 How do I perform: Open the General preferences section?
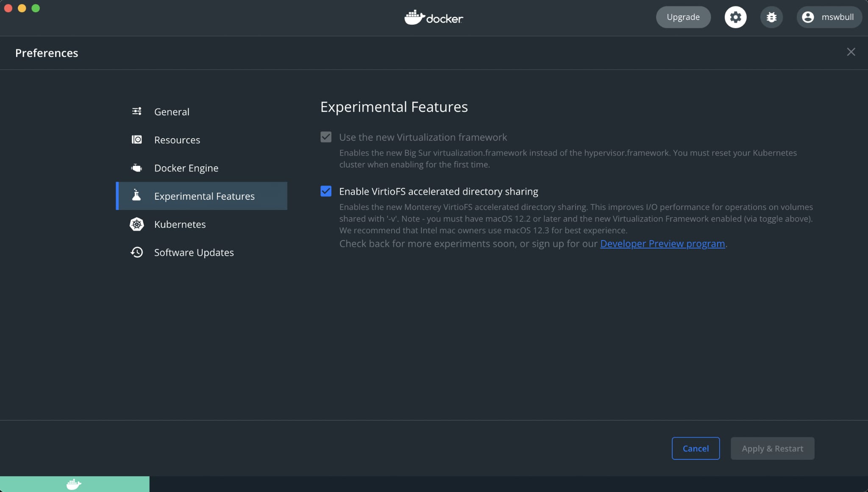tap(202, 112)
